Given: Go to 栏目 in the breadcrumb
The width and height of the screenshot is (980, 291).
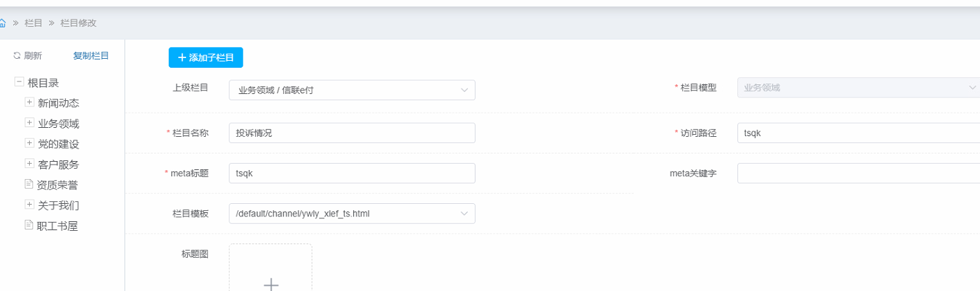Looking at the screenshot, I should [x=33, y=23].
